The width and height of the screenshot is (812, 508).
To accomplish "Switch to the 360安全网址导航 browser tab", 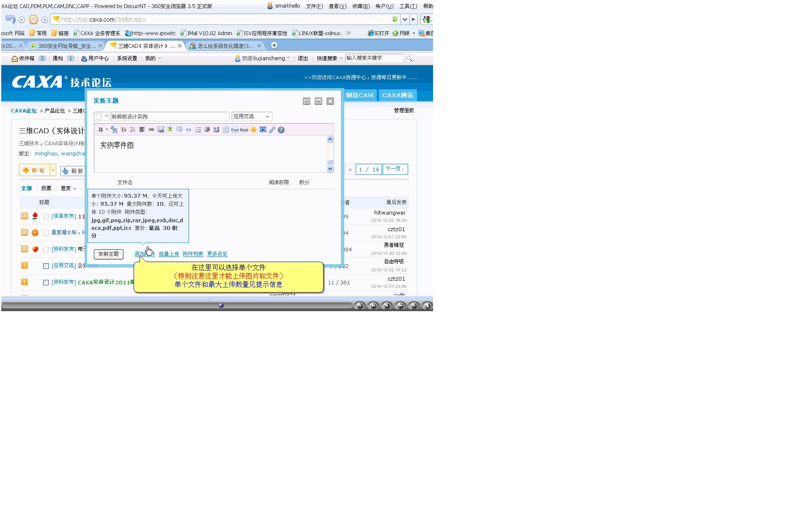I will coord(66,46).
